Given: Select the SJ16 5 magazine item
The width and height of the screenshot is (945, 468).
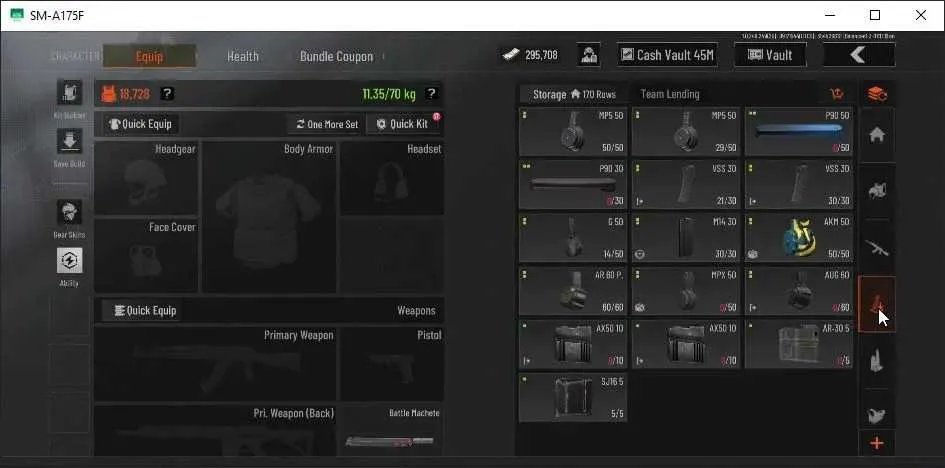Looking at the screenshot, I should coord(573,397).
